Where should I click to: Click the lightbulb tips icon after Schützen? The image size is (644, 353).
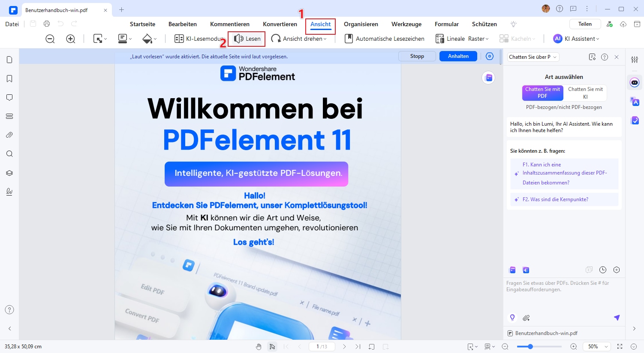point(514,24)
